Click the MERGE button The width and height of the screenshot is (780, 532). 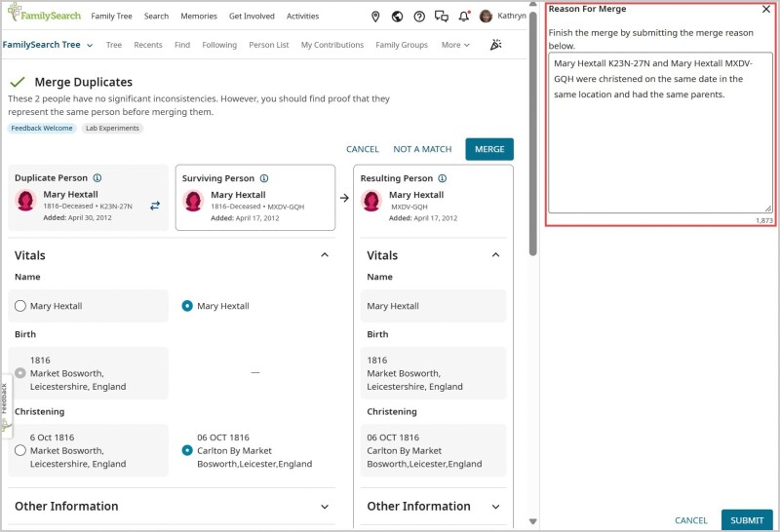(x=489, y=149)
